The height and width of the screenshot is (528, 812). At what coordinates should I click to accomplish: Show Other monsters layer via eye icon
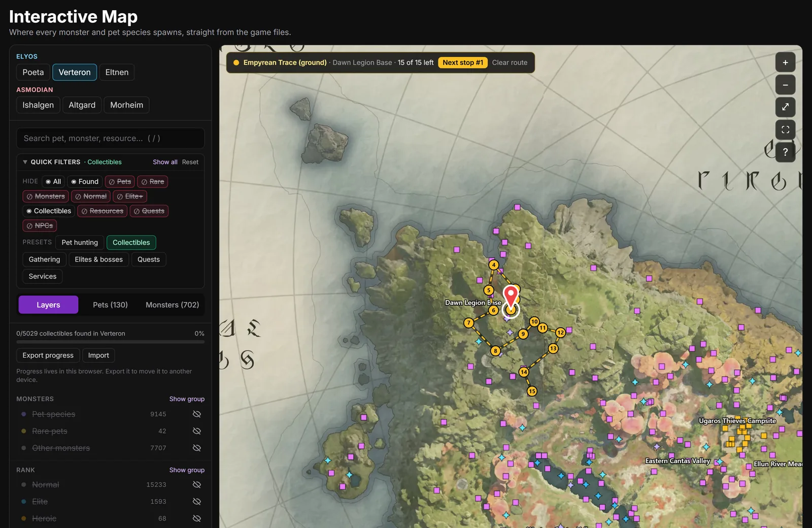[x=197, y=448]
